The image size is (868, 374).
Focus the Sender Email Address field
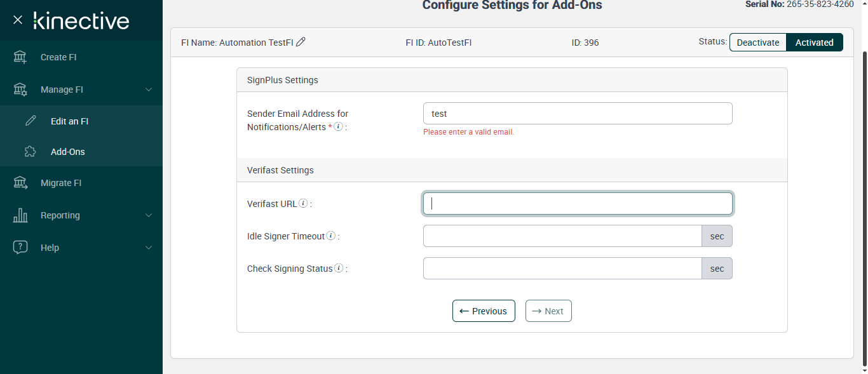(x=578, y=114)
